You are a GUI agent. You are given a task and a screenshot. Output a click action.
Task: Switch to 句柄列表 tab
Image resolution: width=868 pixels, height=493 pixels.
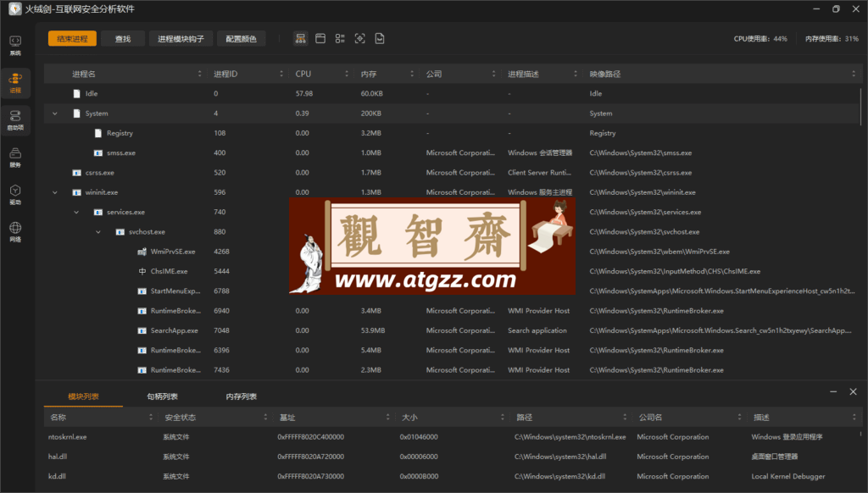coord(162,396)
